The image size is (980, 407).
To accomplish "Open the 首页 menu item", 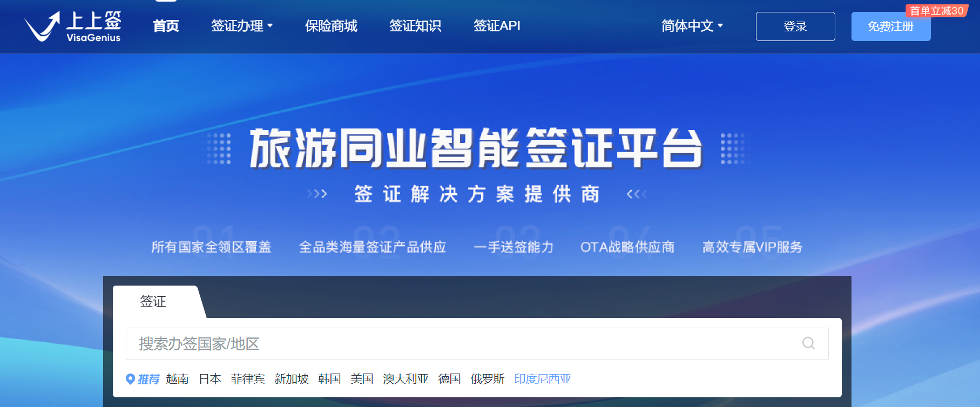I will coord(166,26).
